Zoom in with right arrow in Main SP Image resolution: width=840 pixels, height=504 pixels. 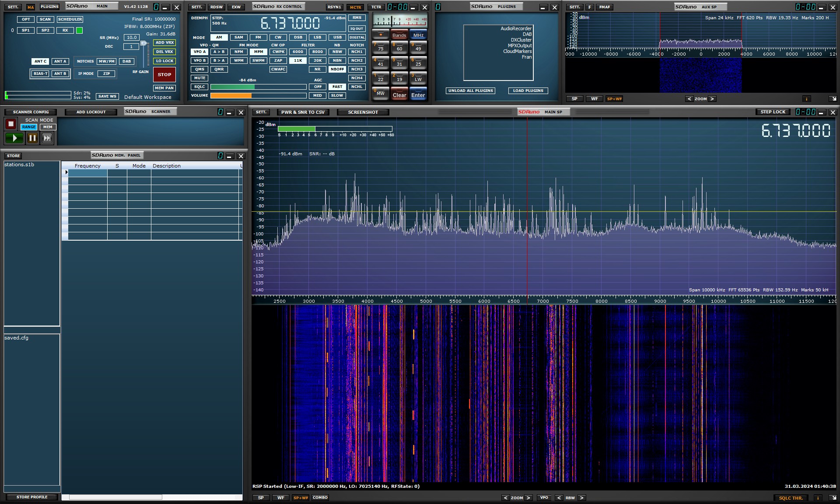pos(528,498)
